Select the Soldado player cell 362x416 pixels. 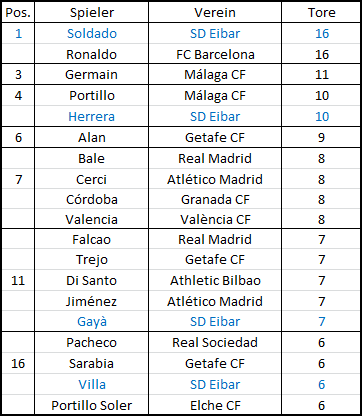tap(91, 33)
